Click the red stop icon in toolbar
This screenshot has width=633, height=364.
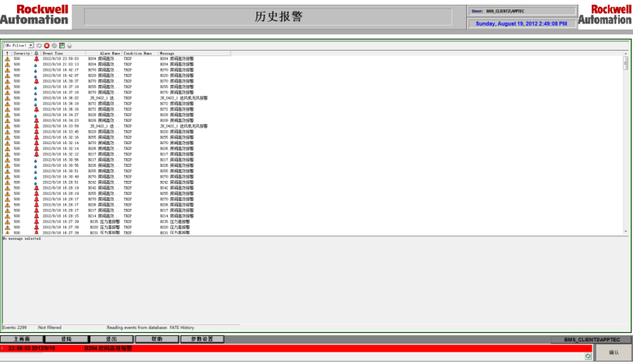click(x=47, y=46)
